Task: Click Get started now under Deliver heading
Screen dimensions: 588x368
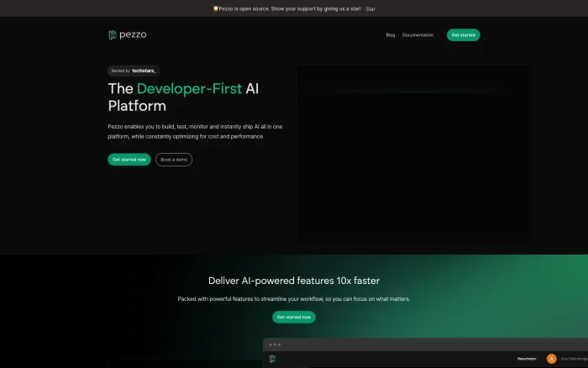Action: click(x=294, y=317)
